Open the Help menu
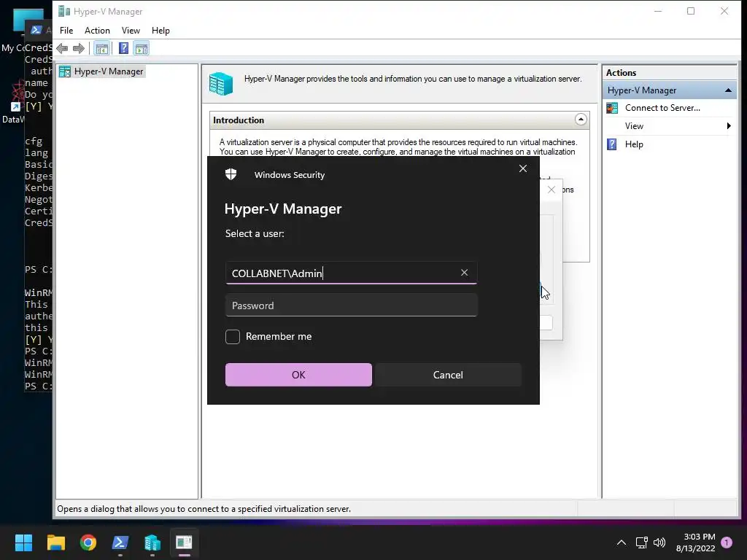This screenshot has width=747, height=560. pyautogui.click(x=160, y=31)
